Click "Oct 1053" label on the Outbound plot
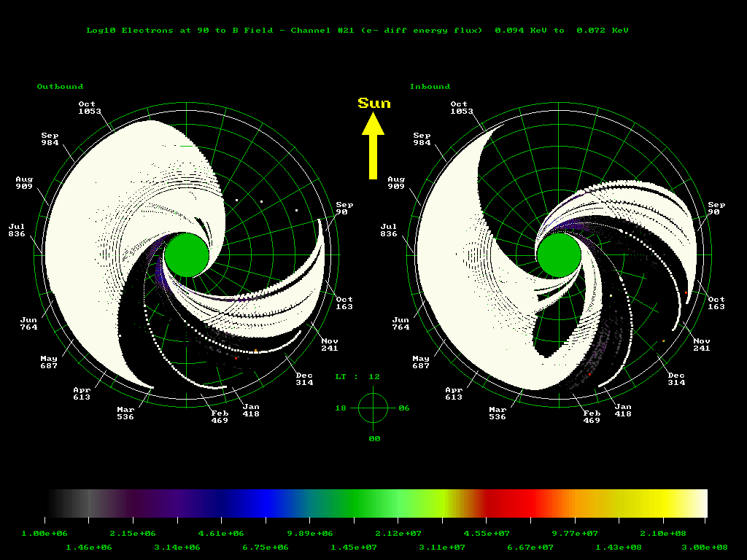Screen dimensions: 747x560 [89, 108]
